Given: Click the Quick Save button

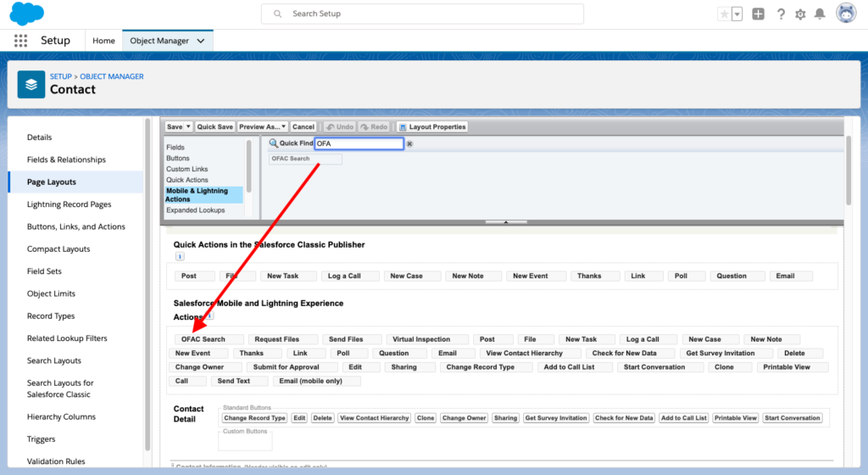Looking at the screenshot, I should tap(214, 126).
